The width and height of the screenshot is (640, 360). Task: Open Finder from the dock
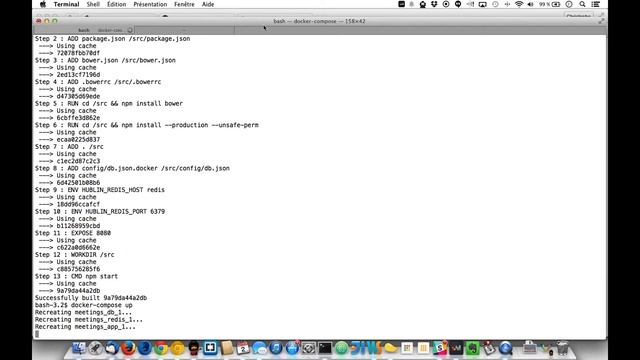pos(78,348)
